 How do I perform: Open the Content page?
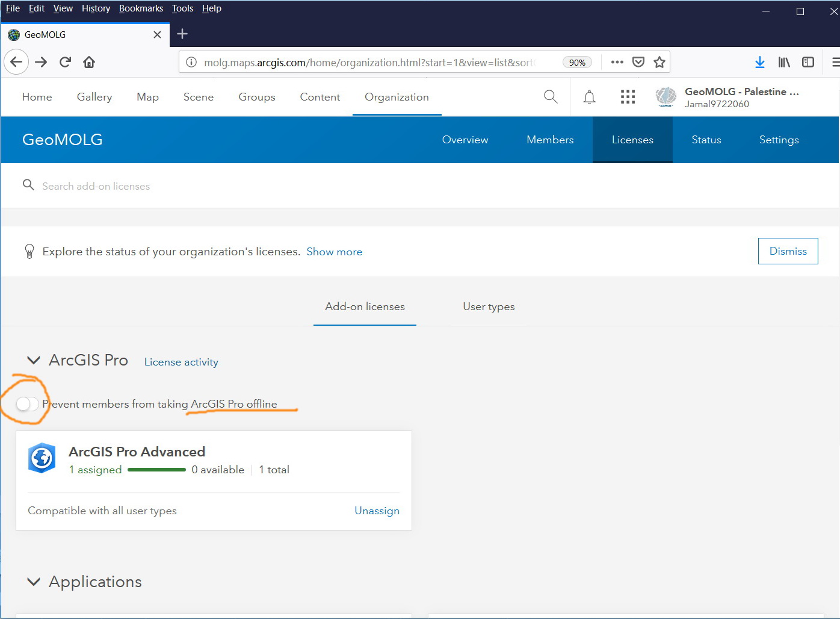click(320, 97)
